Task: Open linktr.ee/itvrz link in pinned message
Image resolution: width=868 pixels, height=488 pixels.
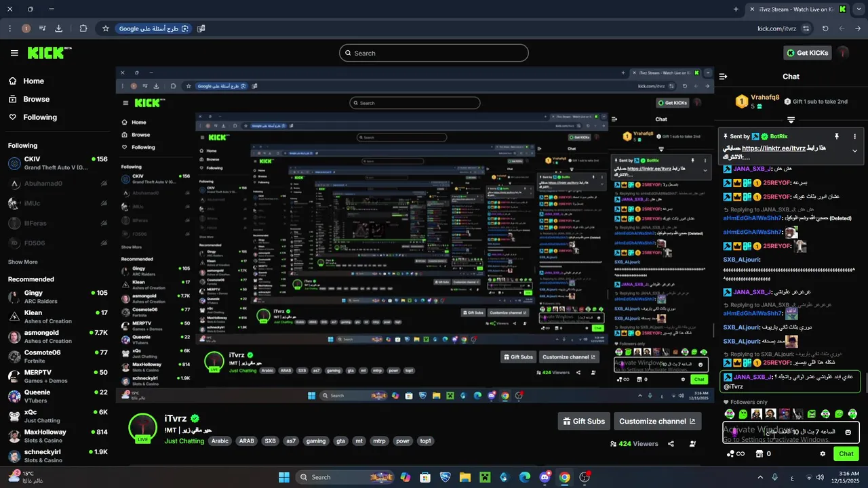Action: coord(774,148)
